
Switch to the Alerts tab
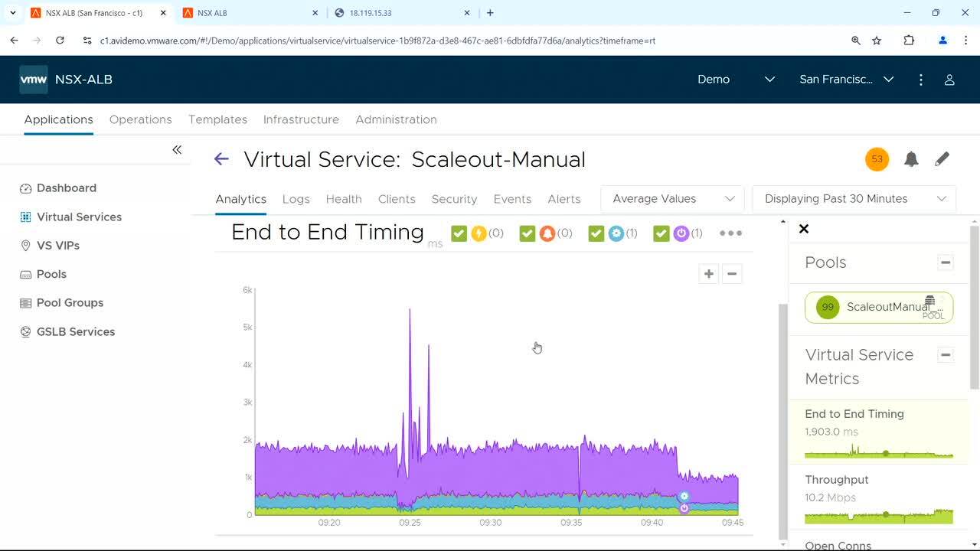(564, 199)
